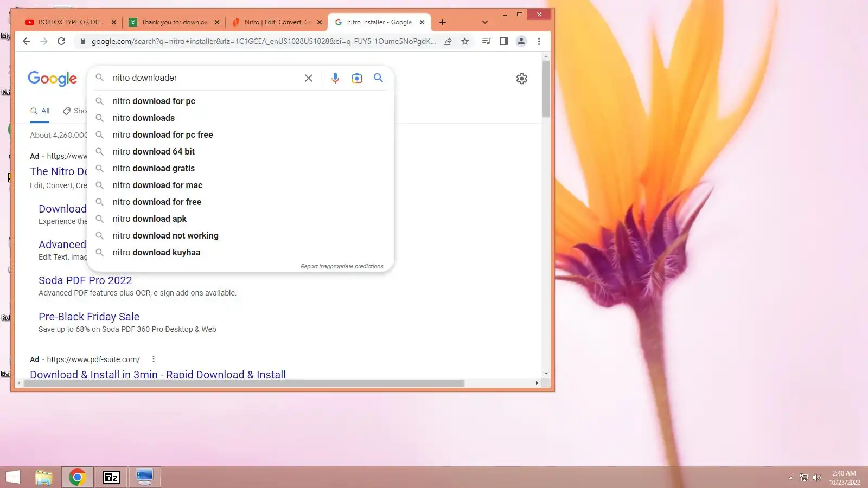Reload the Google search page
Image resolution: width=868 pixels, height=488 pixels.
pos(61,41)
